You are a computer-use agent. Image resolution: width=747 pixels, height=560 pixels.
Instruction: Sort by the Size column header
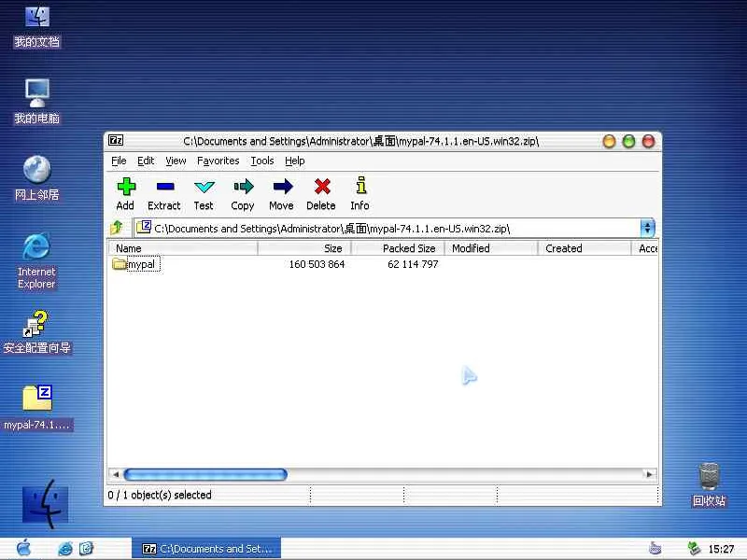304,248
